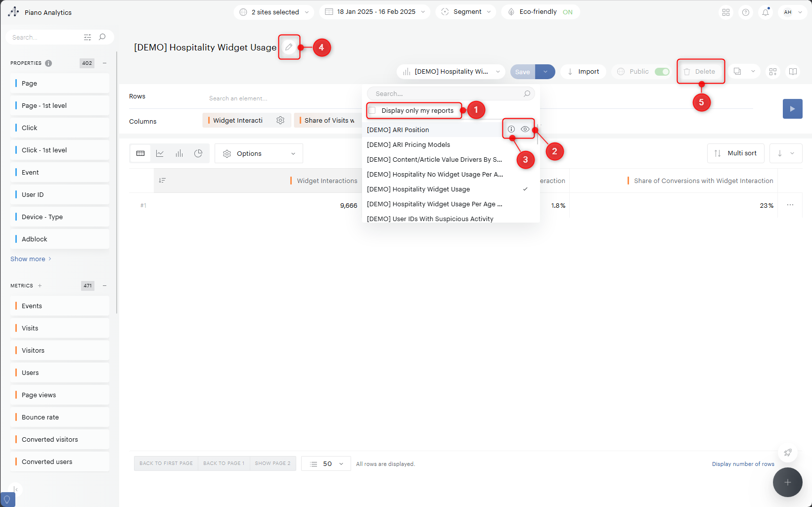Image resolution: width=812 pixels, height=507 pixels.
Task: Open the notifications bell
Action: tap(765, 12)
